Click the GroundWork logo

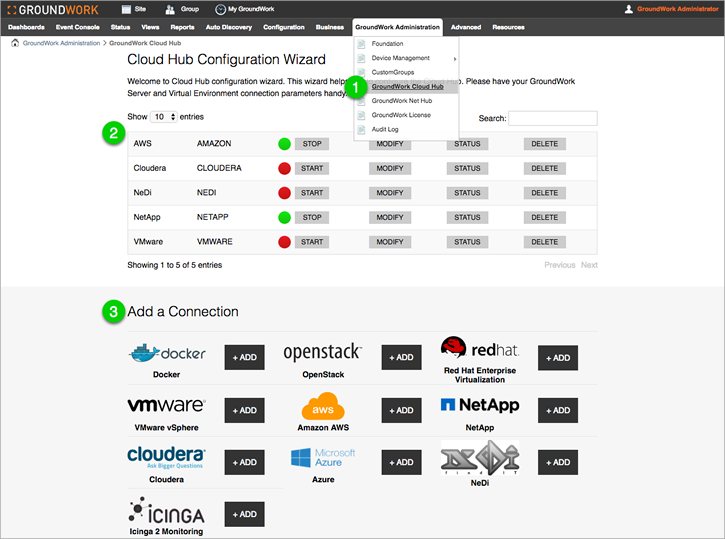click(53, 9)
